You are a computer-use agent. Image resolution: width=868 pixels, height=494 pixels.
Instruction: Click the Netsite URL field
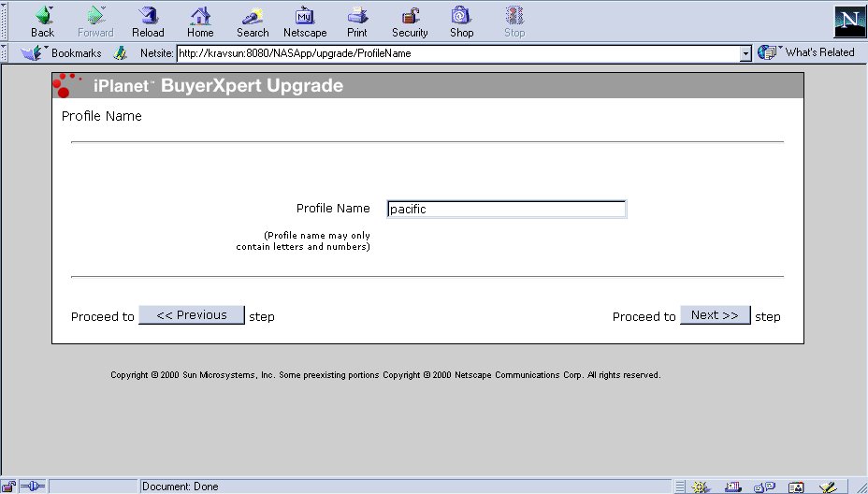tap(458, 53)
